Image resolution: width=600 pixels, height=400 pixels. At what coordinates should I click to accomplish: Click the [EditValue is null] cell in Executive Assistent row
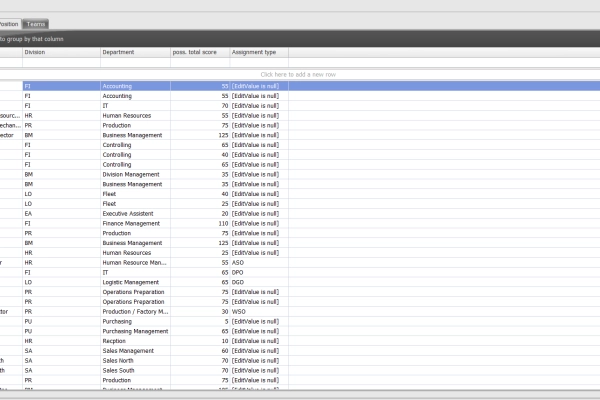(259, 214)
